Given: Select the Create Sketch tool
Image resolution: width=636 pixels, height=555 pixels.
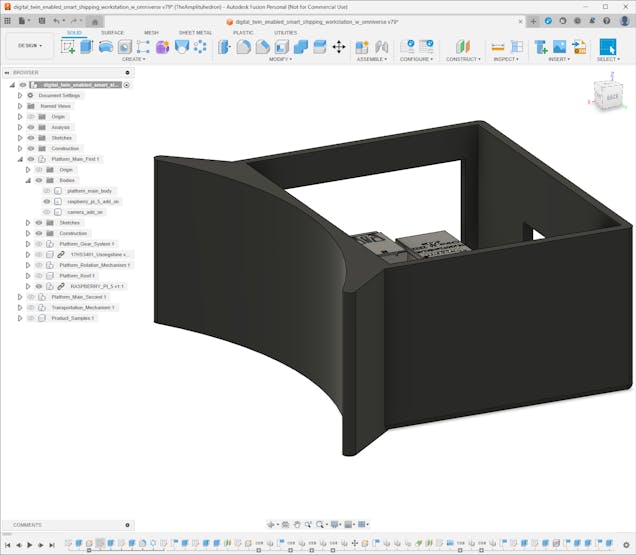Looking at the screenshot, I should 68,47.
